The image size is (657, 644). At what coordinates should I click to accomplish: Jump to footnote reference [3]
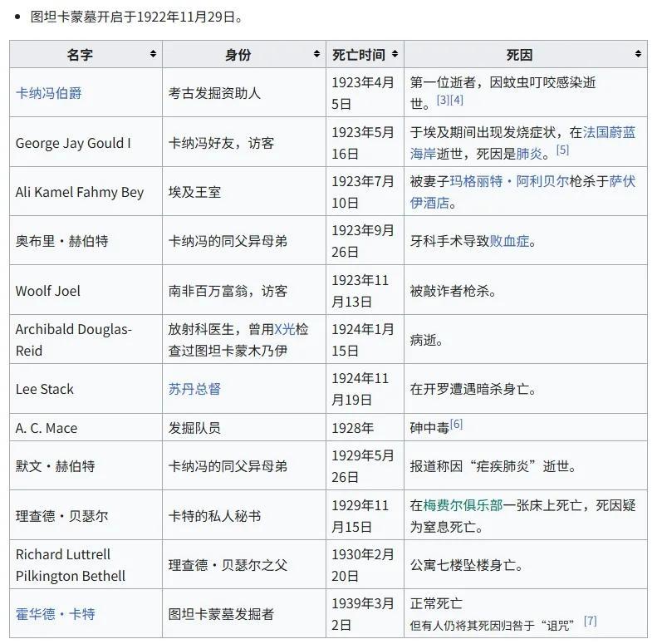pos(443,101)
